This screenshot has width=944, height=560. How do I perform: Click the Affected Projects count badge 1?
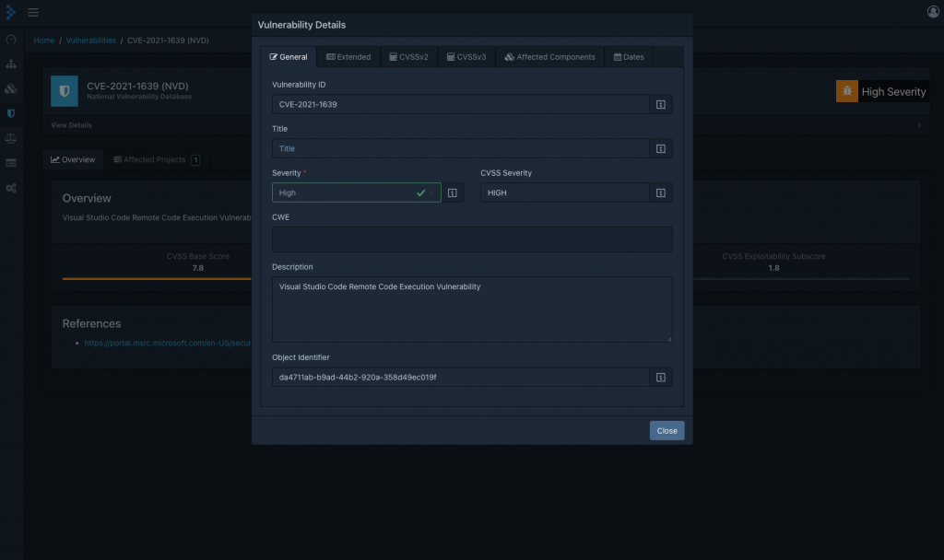tap(195, 160)
